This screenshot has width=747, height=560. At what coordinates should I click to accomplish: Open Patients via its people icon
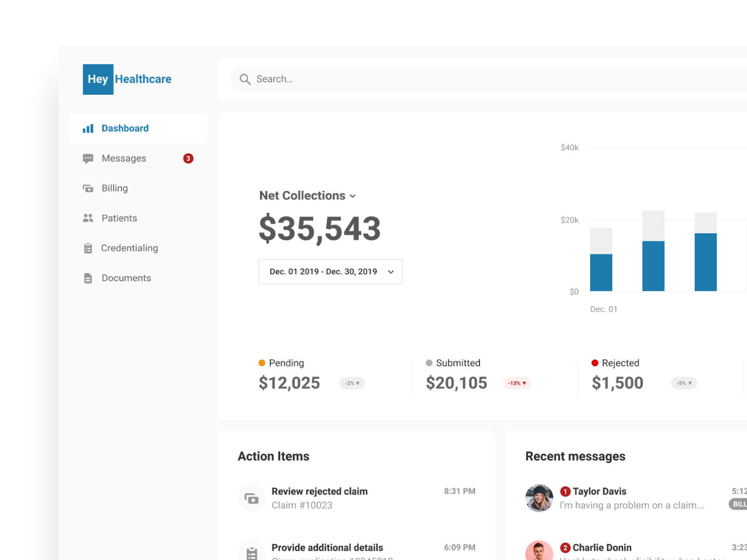coord(88,218)
